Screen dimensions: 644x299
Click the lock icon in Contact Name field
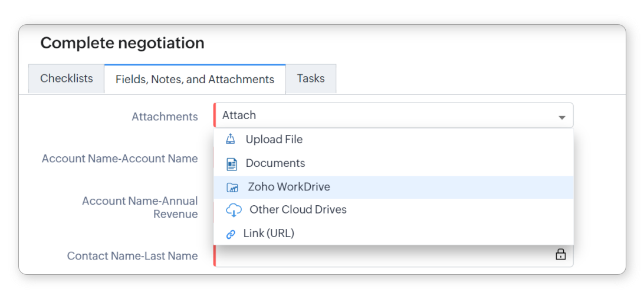[x=560, y=254]
